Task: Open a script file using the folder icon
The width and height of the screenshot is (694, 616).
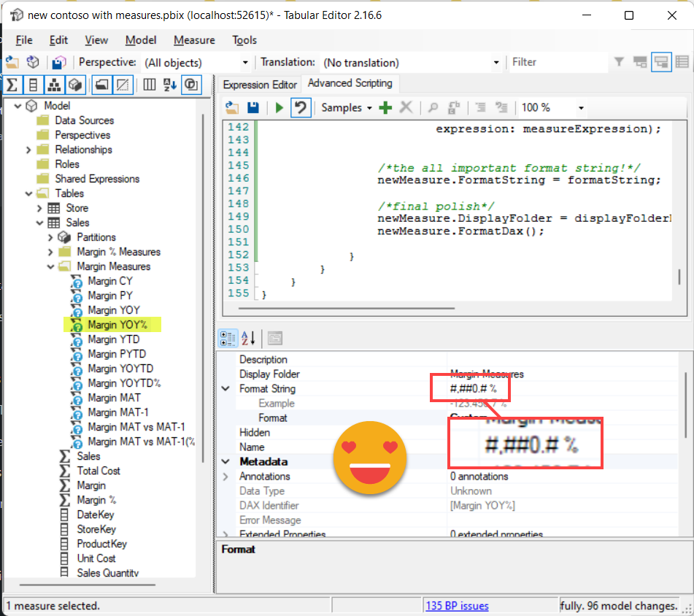Action: (232, 108)
